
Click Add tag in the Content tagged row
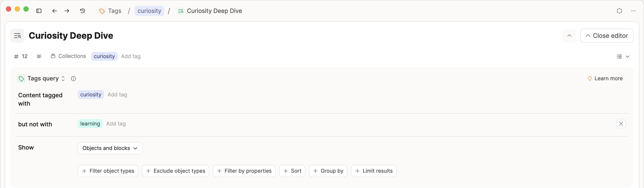[117, 95]
